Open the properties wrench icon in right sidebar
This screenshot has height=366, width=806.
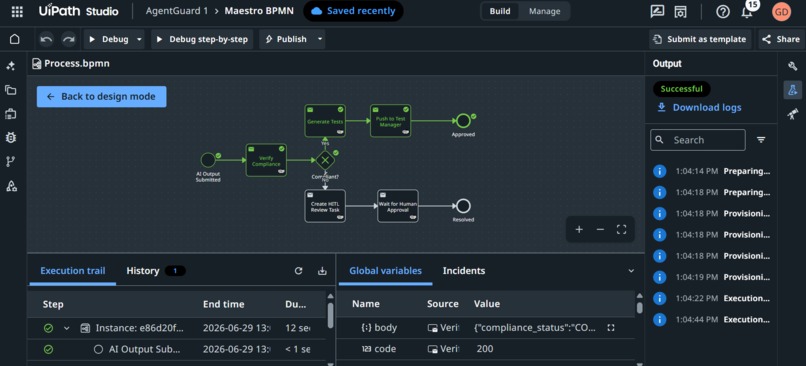click(x=792, y=65)
